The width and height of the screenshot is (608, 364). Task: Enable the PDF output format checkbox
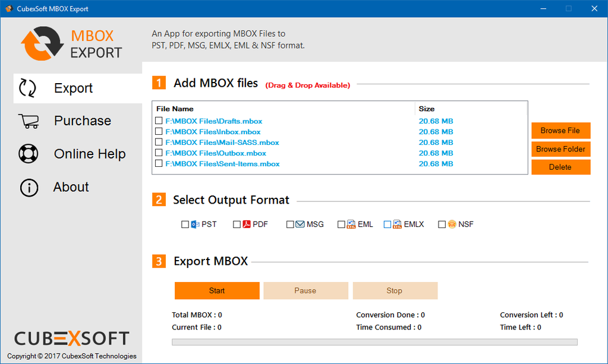237,224
